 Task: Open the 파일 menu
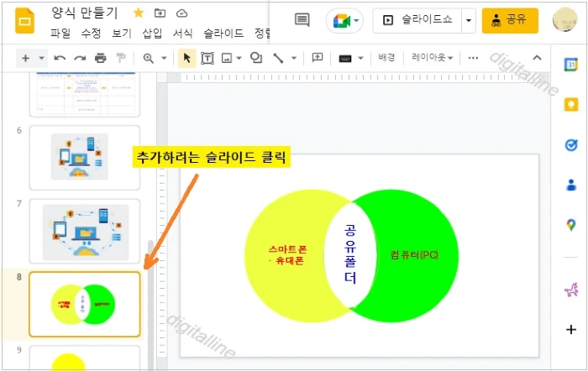[x=60, y=34]
